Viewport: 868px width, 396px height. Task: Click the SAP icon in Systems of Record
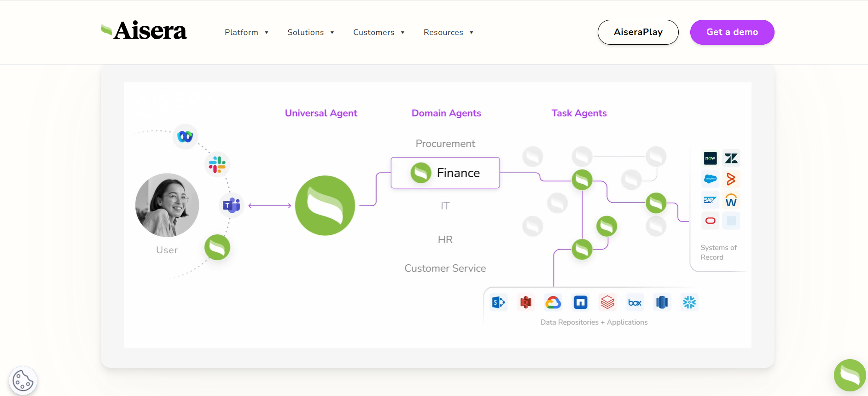tap(710, 200)
